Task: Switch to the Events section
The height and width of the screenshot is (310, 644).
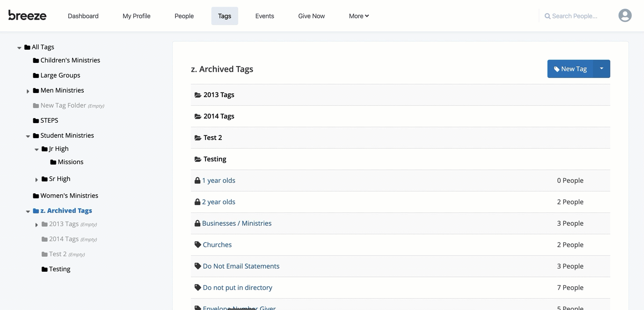Action: [x=264, y=15]
